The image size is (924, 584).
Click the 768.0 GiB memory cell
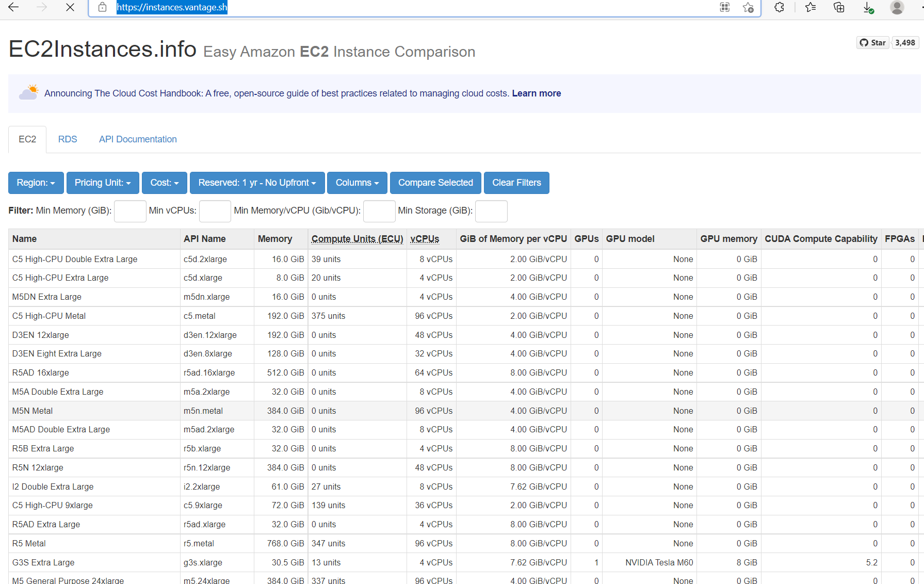[x=281, y=544]
